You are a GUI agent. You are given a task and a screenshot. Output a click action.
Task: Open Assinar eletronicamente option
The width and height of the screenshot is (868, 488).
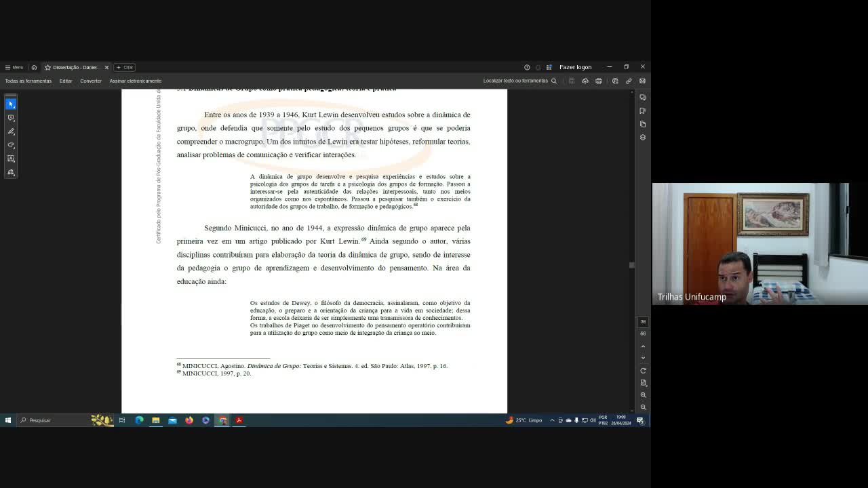tap(136, 81)
